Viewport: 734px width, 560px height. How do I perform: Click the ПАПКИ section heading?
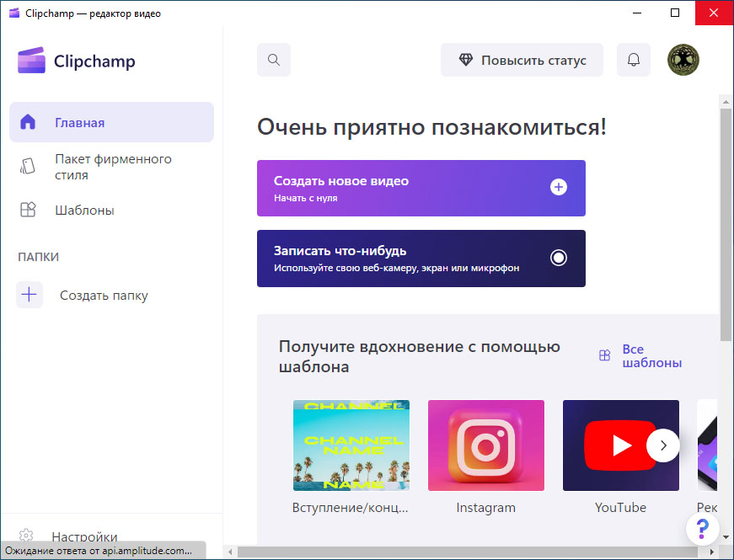coord(39,257)
